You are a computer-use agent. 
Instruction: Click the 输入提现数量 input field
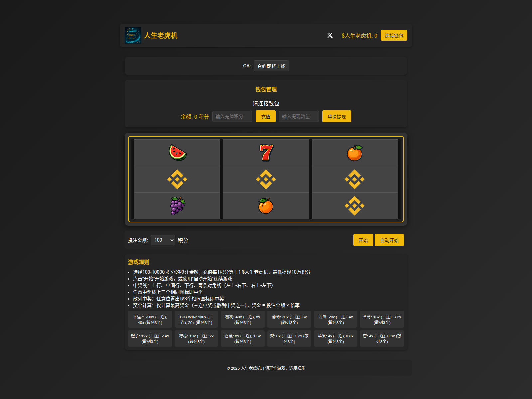pos(299,116)
